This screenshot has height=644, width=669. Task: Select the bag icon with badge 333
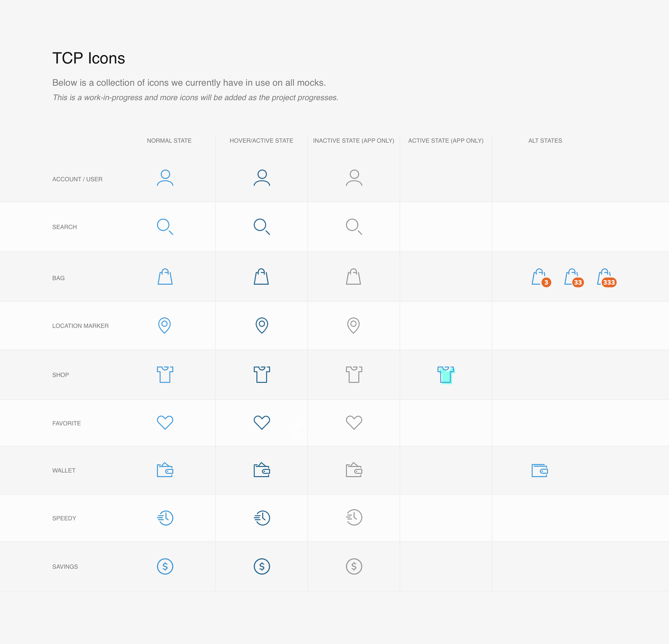(x=607, y=278)
